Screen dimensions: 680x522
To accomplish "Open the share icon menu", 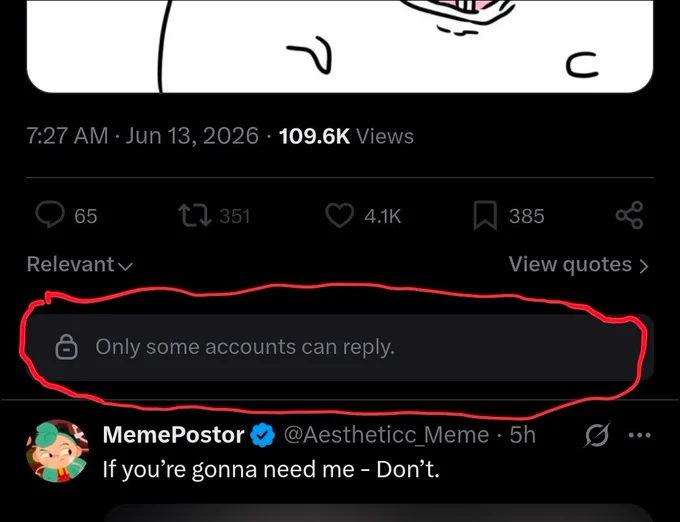I will click(630, 215).
